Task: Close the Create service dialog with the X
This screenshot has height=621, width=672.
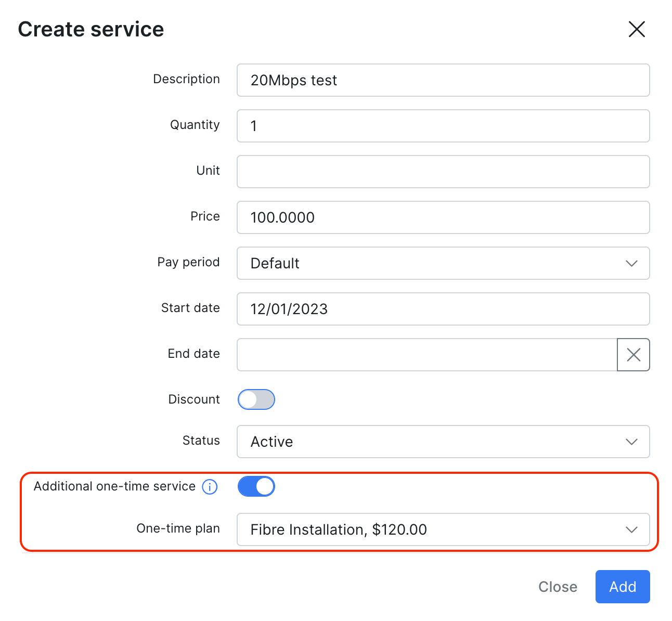Action: click(x=637, y=30)
